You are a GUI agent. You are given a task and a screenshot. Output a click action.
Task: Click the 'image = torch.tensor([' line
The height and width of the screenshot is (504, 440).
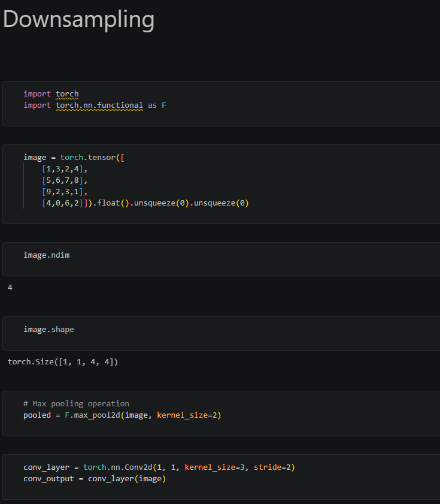pos(74,158)
